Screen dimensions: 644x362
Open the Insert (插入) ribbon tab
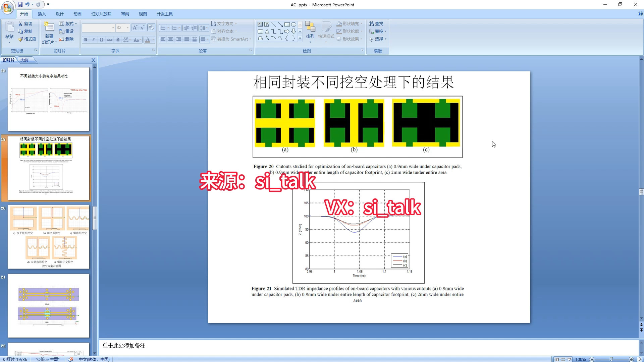coord(42,14)
